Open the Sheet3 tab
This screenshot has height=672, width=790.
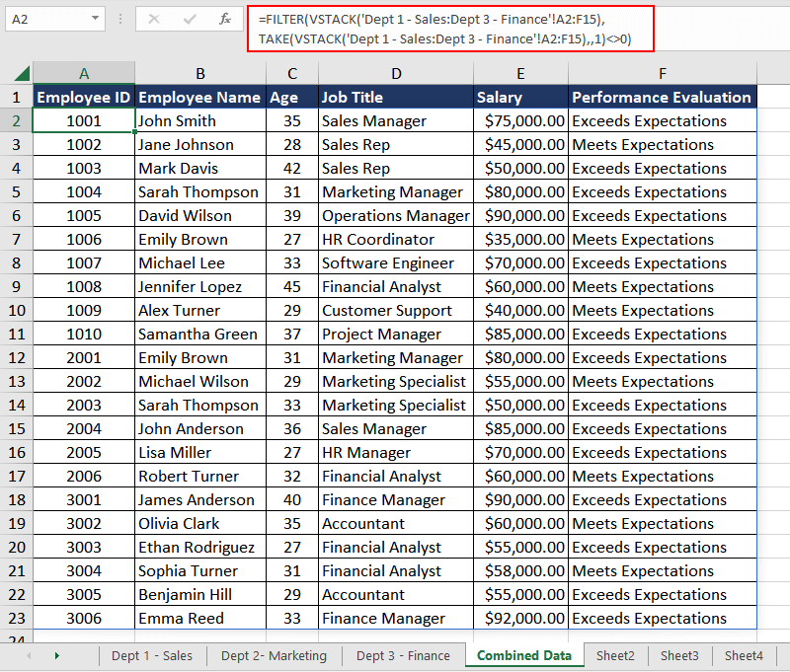[679, 655]
